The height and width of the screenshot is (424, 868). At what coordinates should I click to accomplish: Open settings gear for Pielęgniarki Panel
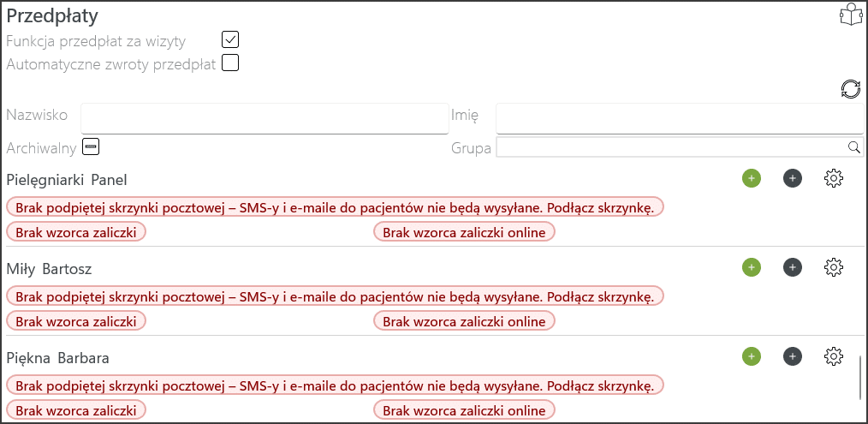834,178
